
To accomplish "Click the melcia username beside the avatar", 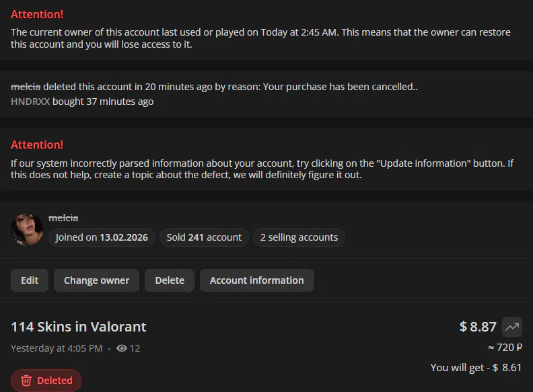I will pos(63,218).
